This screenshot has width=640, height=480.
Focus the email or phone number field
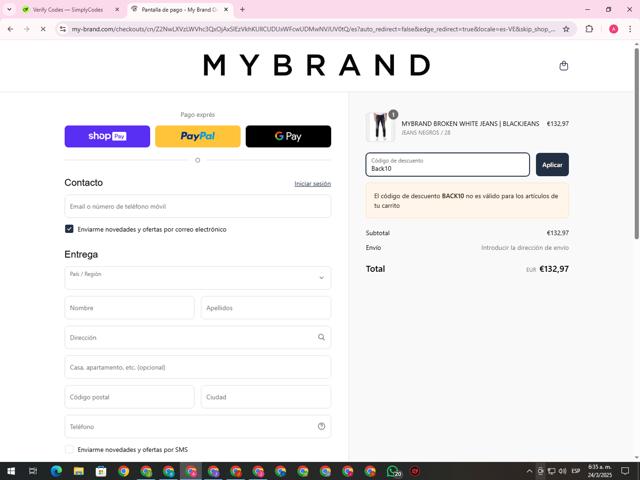pyautogui.click(x=198, y=206)
